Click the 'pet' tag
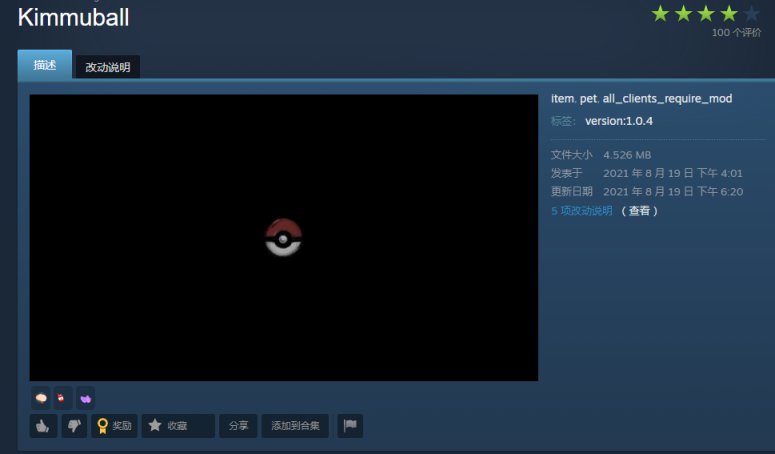The height and width of the screenshot is (454, 775). tap(588, 99)
